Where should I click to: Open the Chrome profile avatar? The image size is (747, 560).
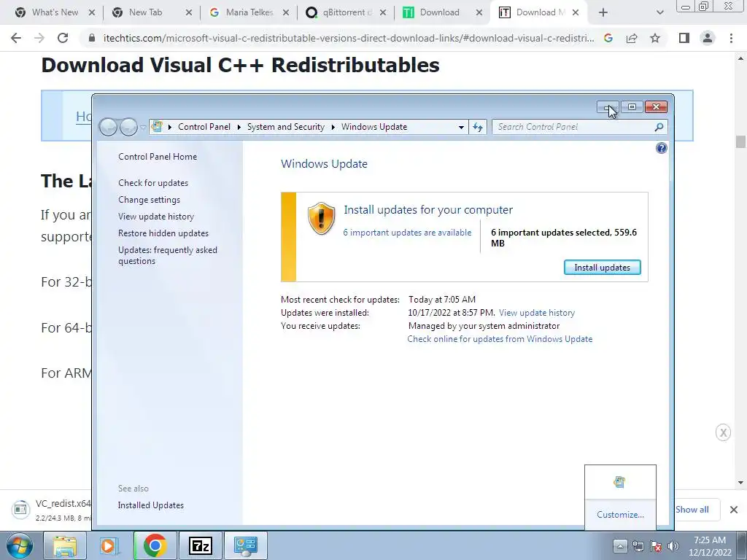[708, 38]
